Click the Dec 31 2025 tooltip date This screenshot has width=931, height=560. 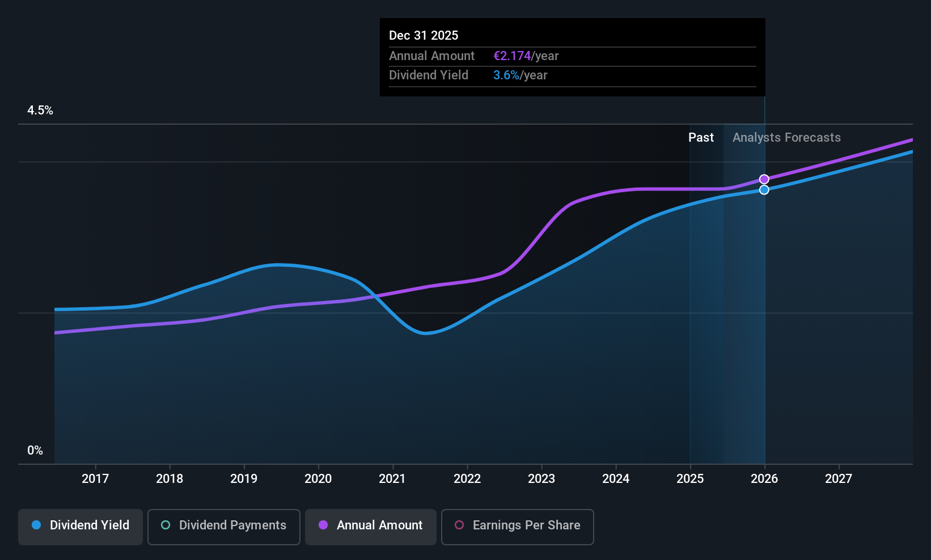click(424, 35)
